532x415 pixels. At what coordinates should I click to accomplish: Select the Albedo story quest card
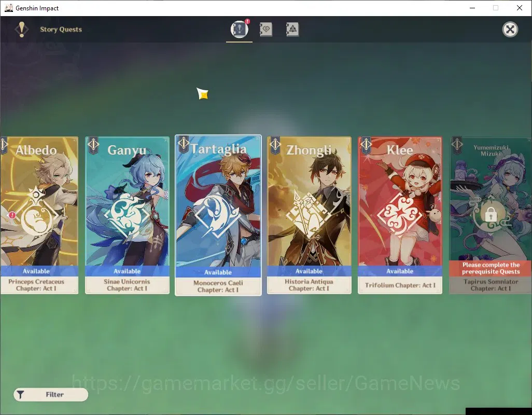tap(39, 215)
